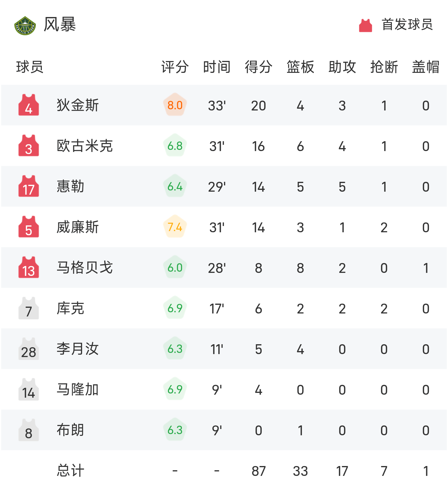Open player 欧古米克 profile
Viewport: 448px width, 492px height.
(85, 146)
